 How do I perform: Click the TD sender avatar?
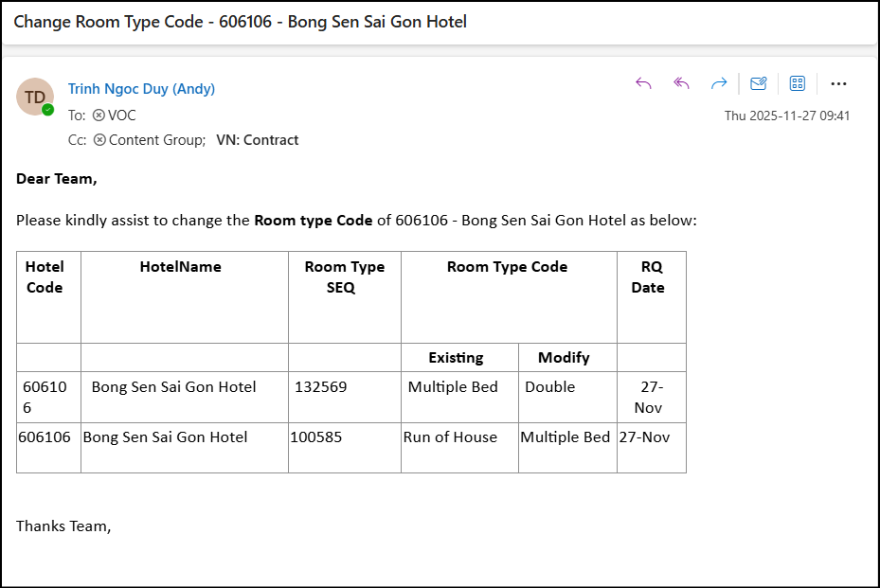(x=35, y=97)
